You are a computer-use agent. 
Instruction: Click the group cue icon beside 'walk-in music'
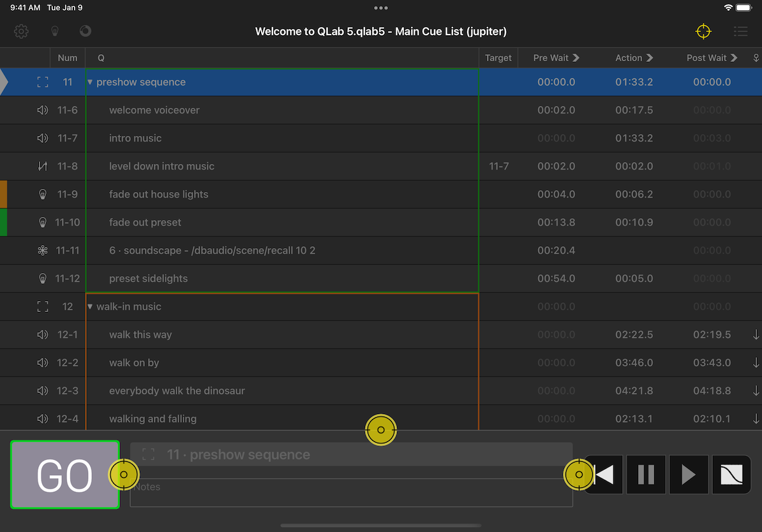click(42, 306)
